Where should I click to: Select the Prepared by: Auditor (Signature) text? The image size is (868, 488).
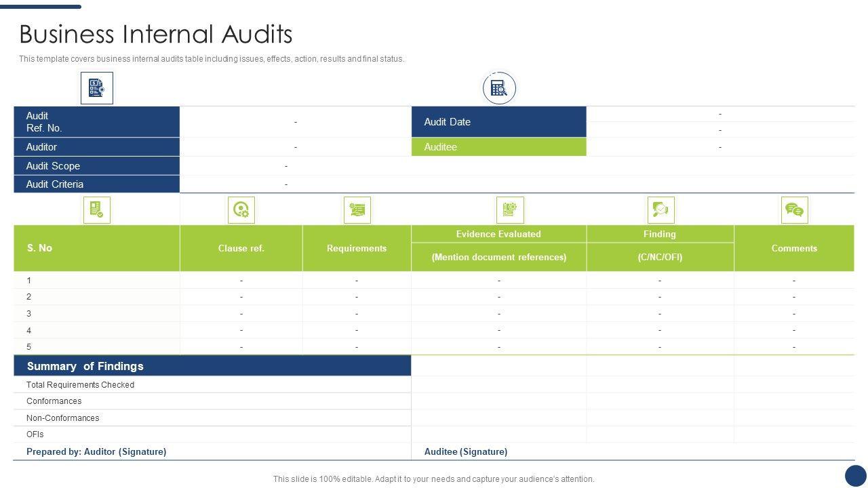96,451
